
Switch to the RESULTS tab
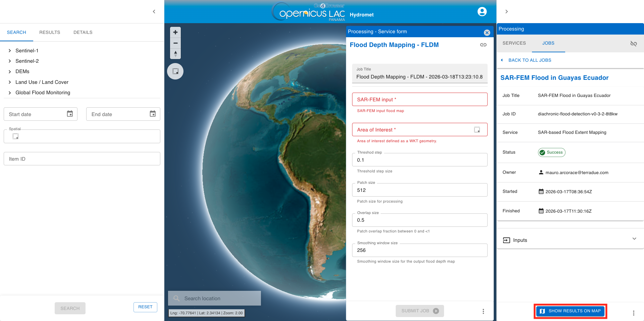click(x=50, y=33)
